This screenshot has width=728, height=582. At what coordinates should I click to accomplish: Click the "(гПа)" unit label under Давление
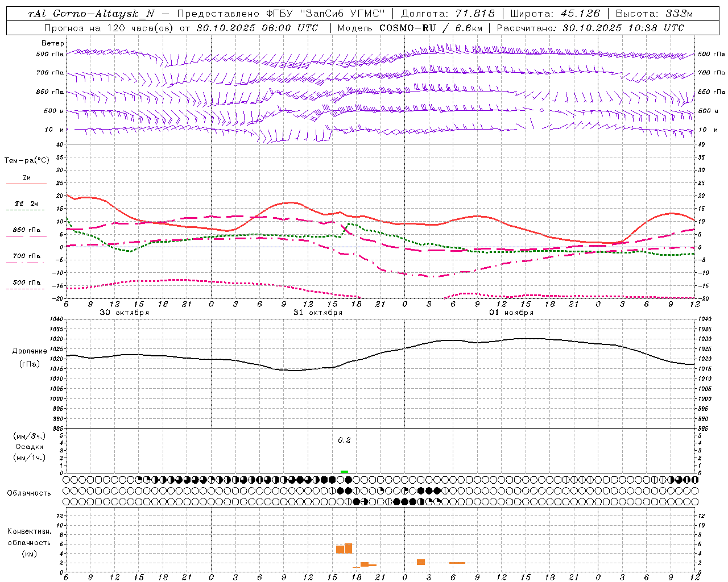click(x=30, y=364)
